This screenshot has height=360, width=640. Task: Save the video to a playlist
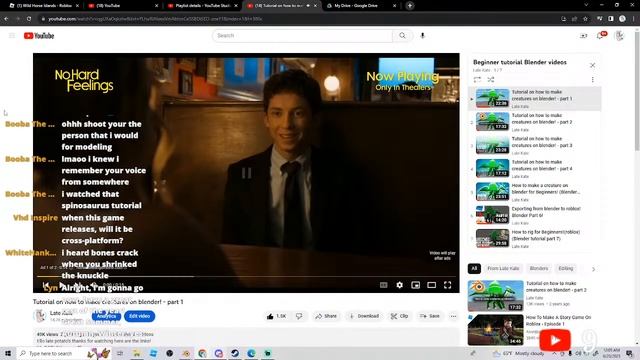430,316
